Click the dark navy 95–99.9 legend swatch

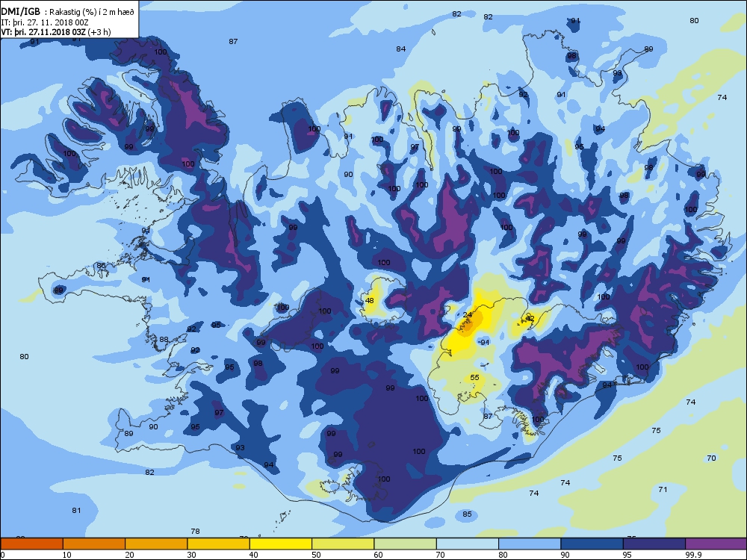click(x=654, y=544)
